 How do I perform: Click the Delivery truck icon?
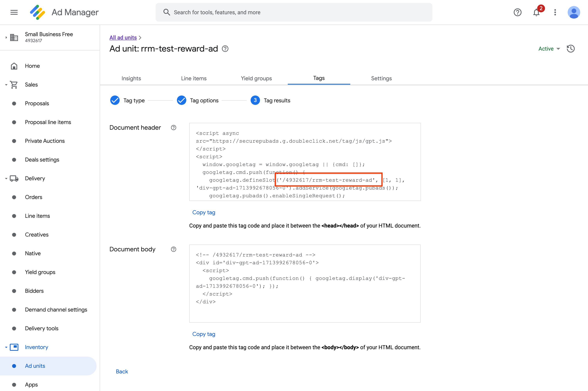[x=14, y=179]
